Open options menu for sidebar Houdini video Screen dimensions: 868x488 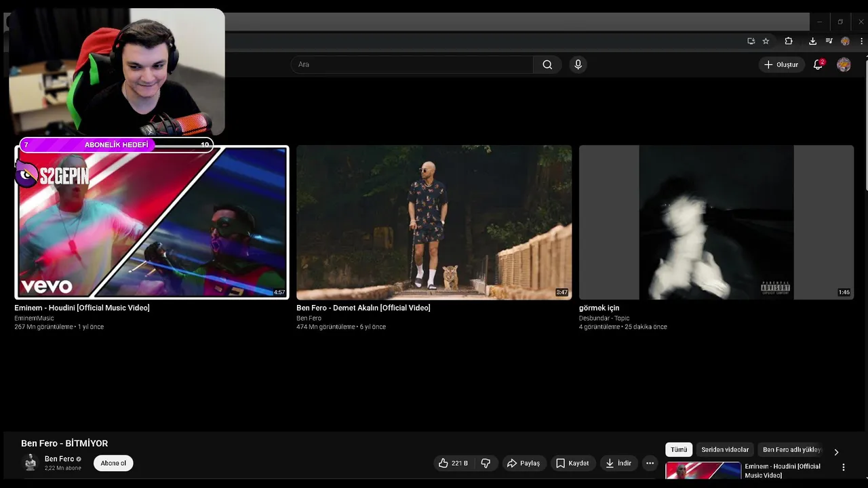click(x=844, y=467)
